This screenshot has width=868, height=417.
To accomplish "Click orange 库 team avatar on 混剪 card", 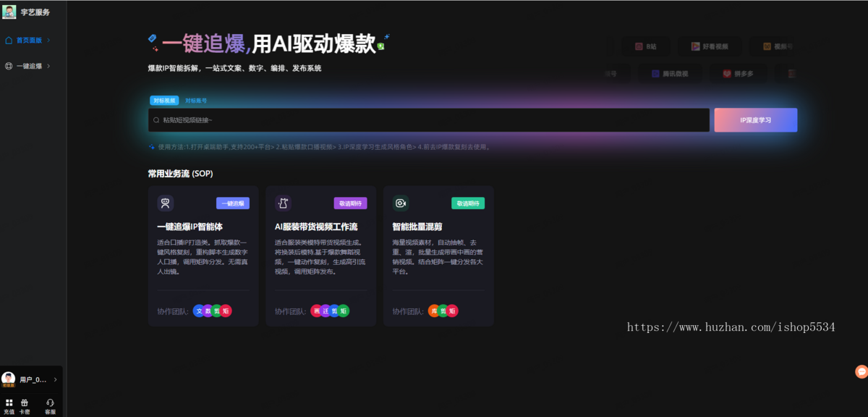I will [x=434, y=311].
